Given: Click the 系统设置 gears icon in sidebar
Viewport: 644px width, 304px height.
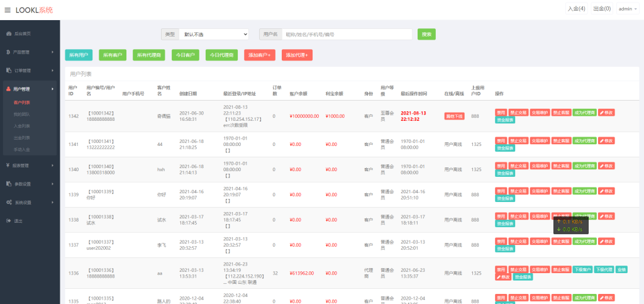Looking at the screenshot, I should [x=8, y=203].
